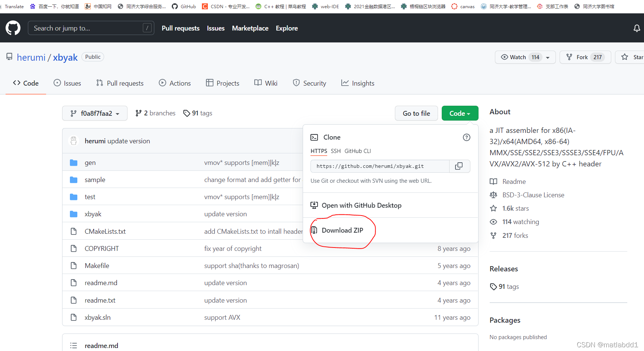The image size is (644, 351).
Task: Open the update version commit message
Action: point(129,141)
